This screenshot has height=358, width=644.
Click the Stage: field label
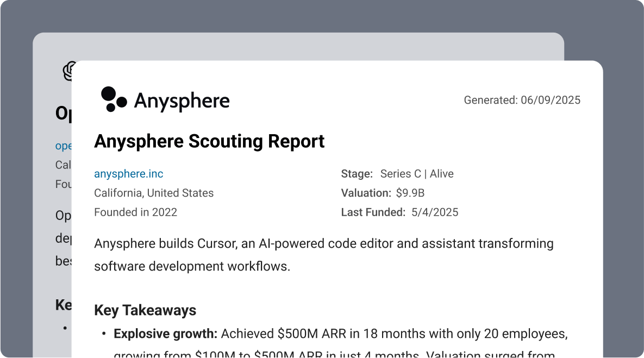tap(357, 174)
